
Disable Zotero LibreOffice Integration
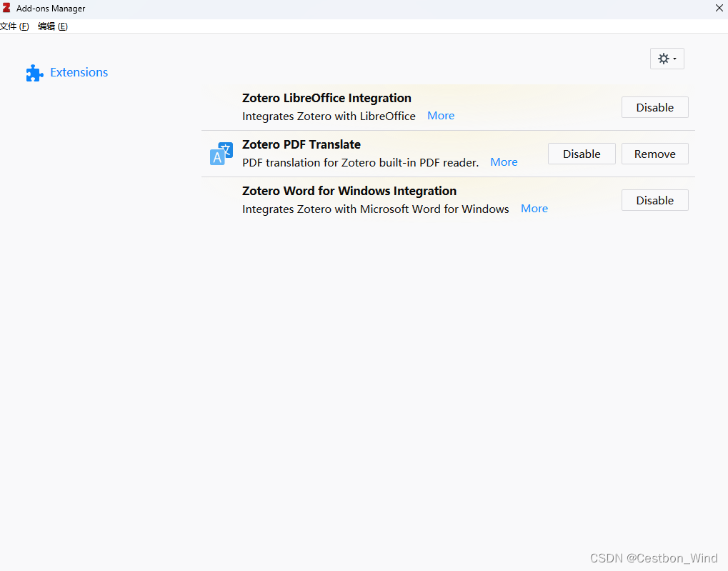[x=654, y=107]
